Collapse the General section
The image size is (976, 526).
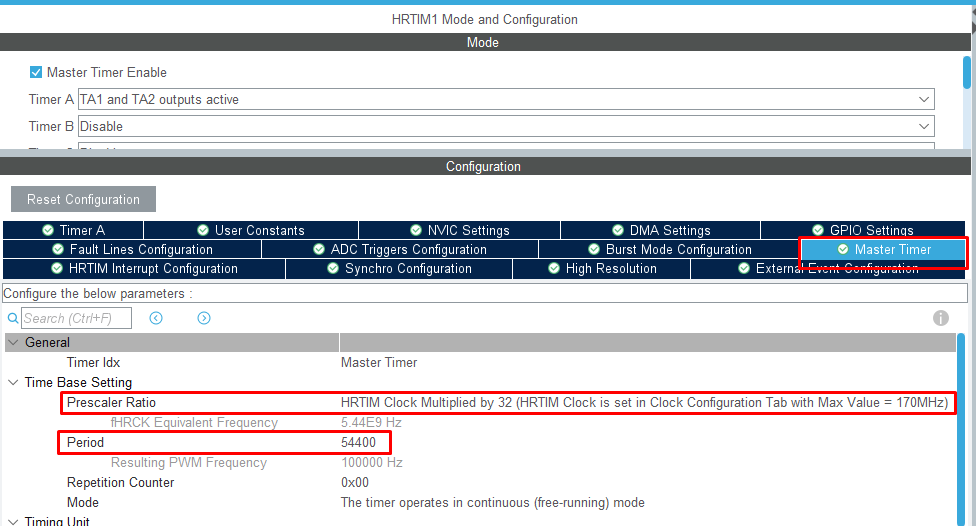pos(13,342)
